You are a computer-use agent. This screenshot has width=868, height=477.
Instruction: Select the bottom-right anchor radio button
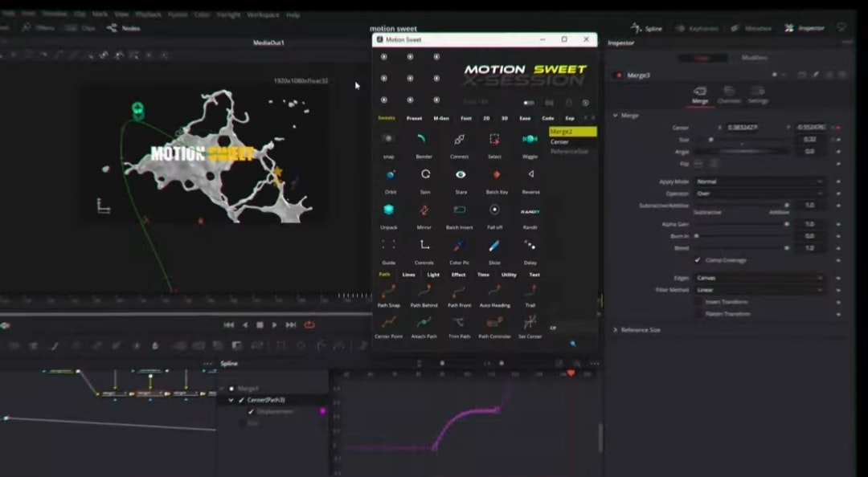pos(436,100)
